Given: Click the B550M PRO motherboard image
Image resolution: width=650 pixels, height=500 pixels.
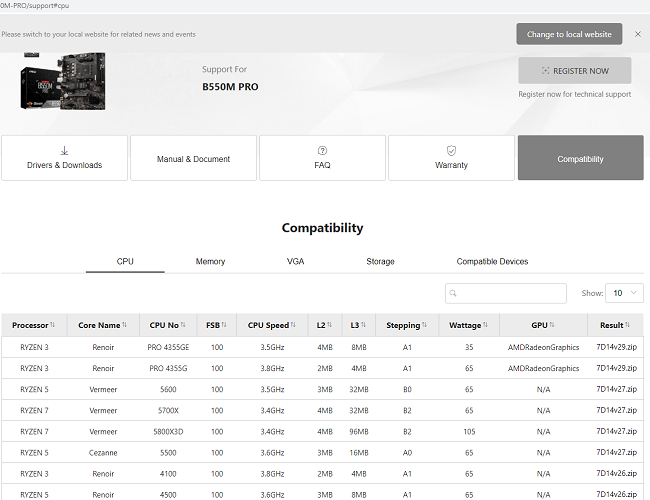Looking at the screenshot, I should [x=63, y=81].
